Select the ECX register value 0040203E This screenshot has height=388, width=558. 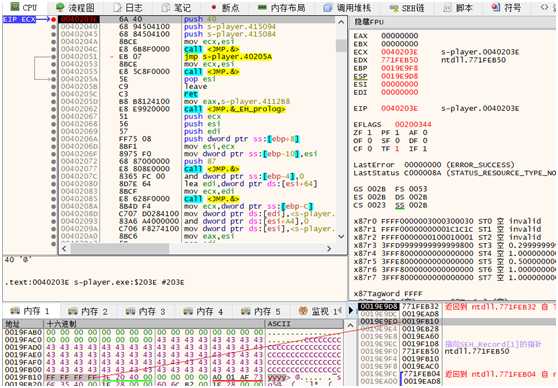coord(399,52)
